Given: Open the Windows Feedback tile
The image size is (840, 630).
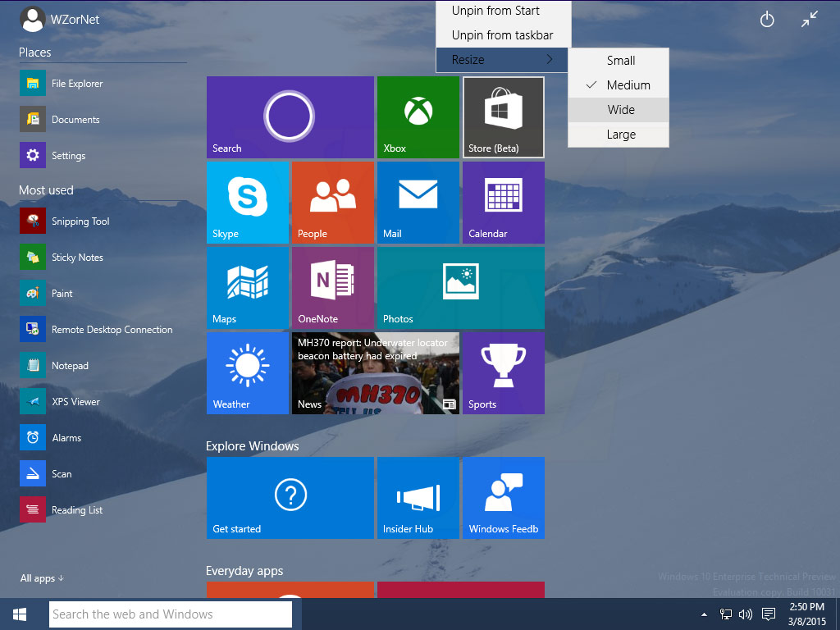Looking at the screenshot, I should click(x=504, y=498).
